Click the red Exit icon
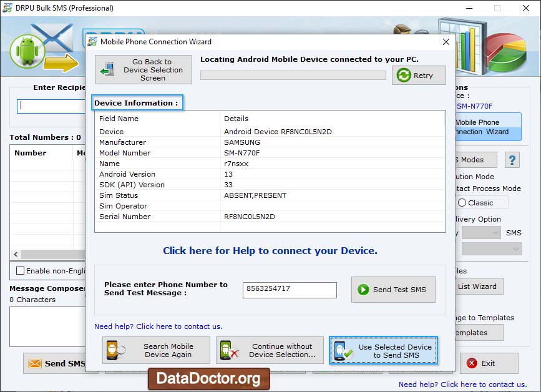Viewport: 541px width, 392px height. 472,363
